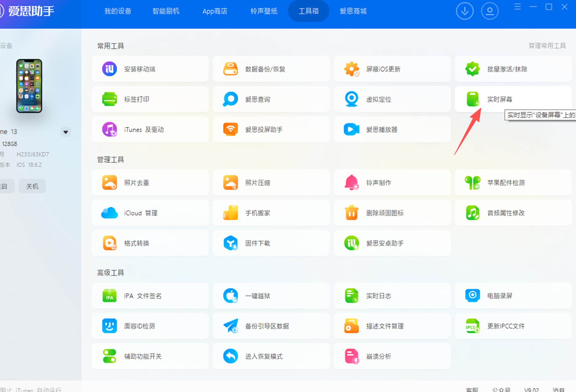
Task: Open the 铃声壁纸 tab
Action: click(264, 11)
